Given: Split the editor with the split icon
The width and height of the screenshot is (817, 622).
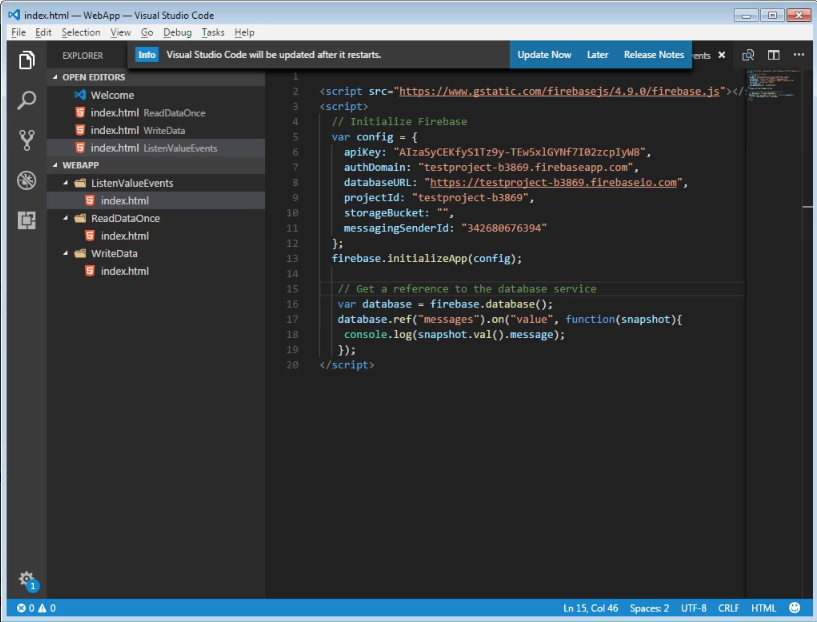Looking at the screenshot, I should pos(774,55).
